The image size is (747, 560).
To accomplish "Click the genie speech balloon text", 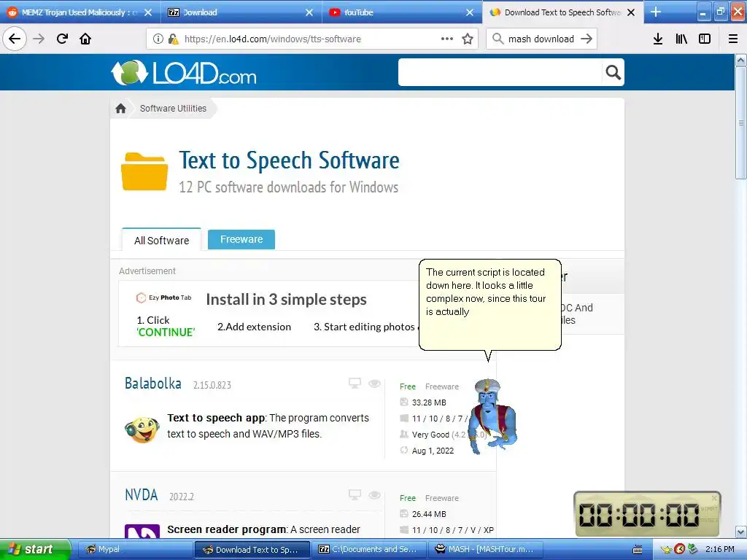I will point(486,292).
